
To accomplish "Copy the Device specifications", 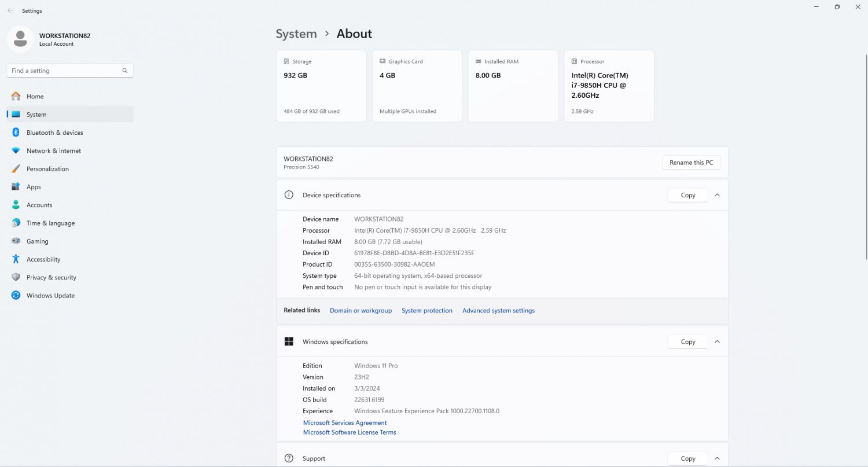I will coord(687,195).
